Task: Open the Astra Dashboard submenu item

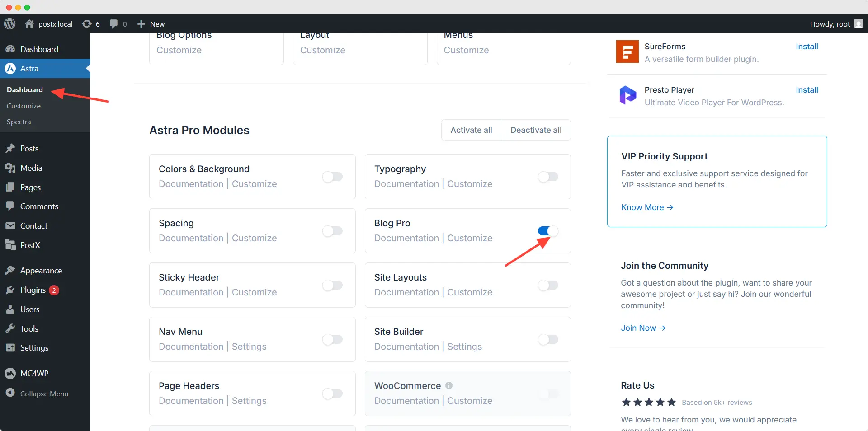Action: coord(25,89)
